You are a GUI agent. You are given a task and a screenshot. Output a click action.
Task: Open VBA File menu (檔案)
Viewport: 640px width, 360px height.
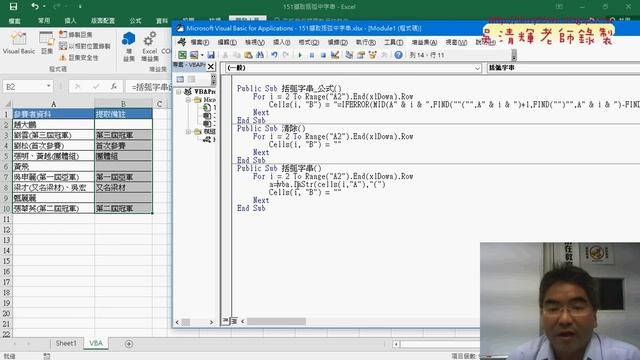[x=199, y=42]
